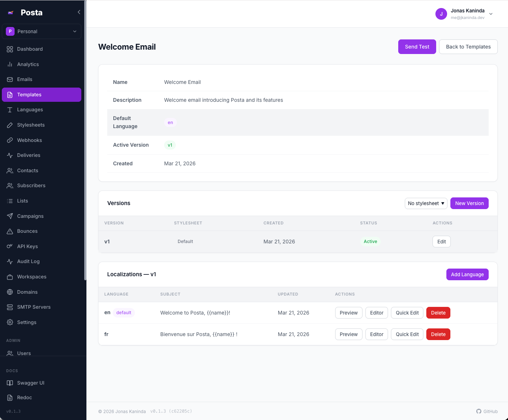The image size is (508, 420).
Task: Click the v0.1.3 (c62205c) footer version text
Action: (x=171, y=411)
